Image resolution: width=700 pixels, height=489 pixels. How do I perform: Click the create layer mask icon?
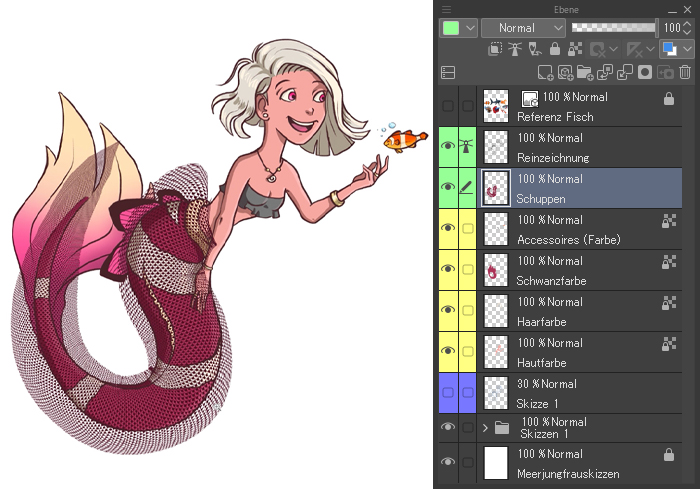(645, 72)
